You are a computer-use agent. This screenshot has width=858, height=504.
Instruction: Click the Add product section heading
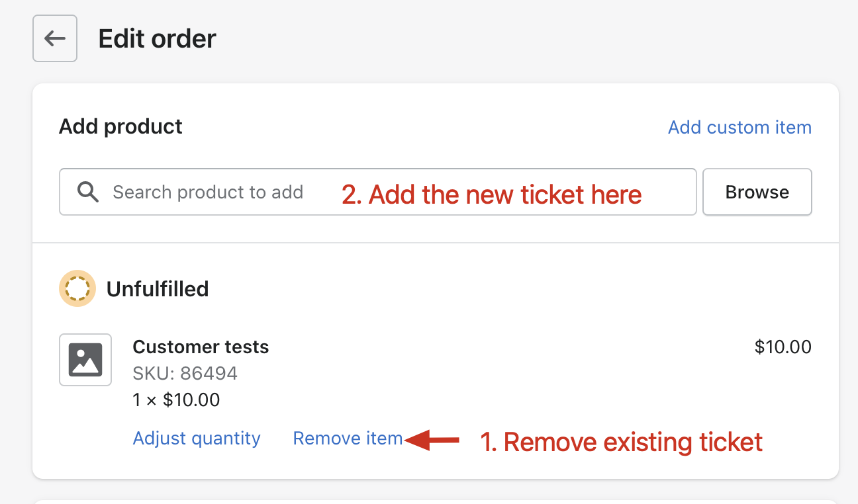(120, 126)
